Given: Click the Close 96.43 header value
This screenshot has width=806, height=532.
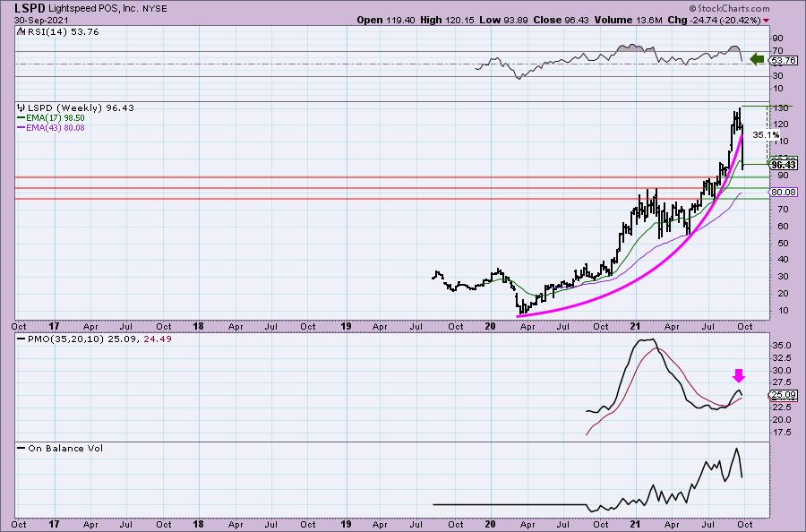Looking at the screenshot, I should (x=561, y=20).
